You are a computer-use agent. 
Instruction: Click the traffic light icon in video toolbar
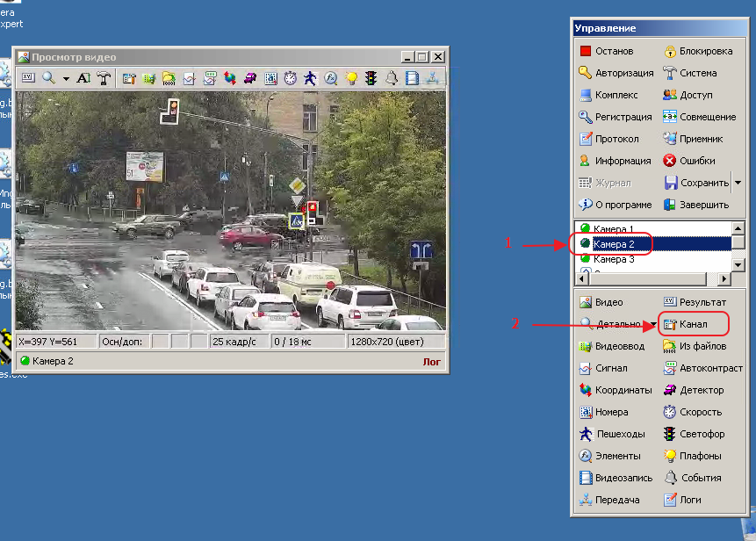click(x=371, y=78)
